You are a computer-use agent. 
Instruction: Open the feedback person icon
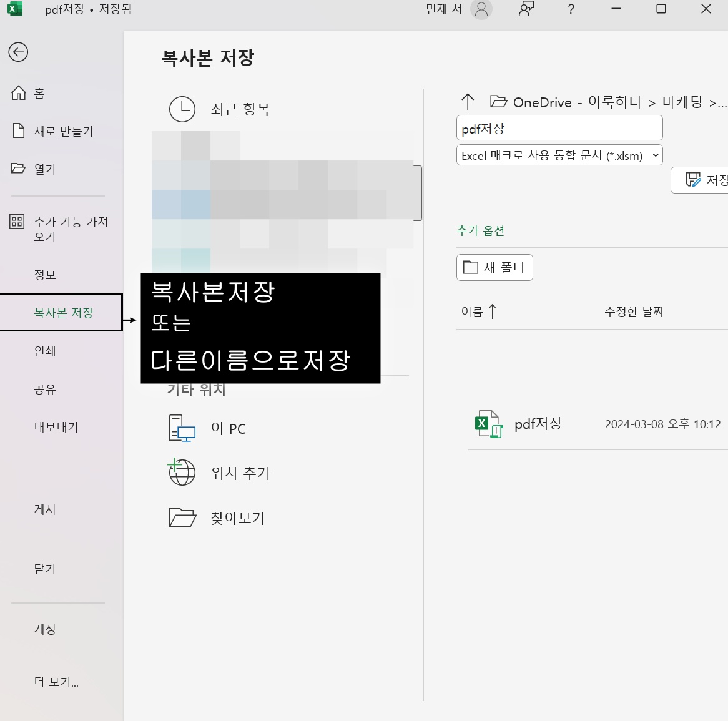526,9
